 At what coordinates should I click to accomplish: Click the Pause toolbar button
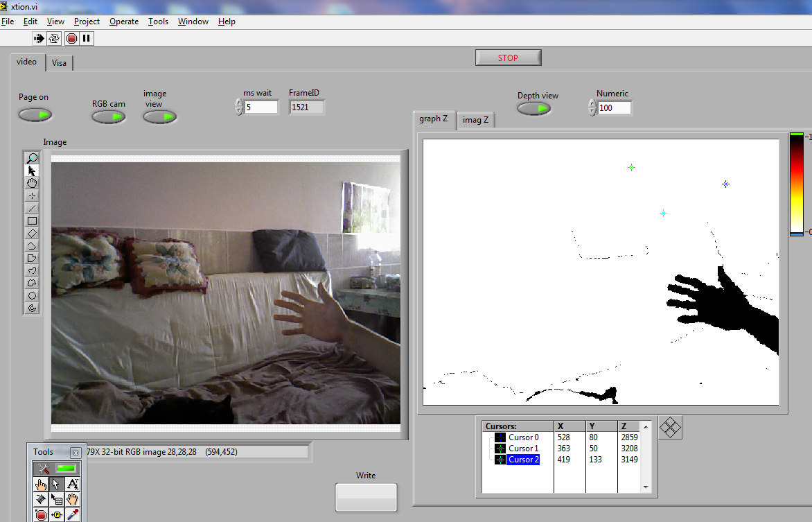point(87,38)
